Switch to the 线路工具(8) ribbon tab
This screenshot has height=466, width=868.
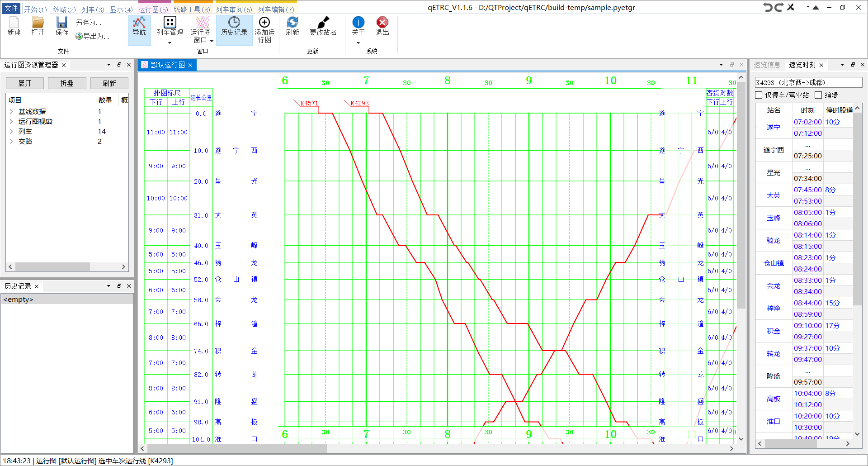(x=192, y=9)
